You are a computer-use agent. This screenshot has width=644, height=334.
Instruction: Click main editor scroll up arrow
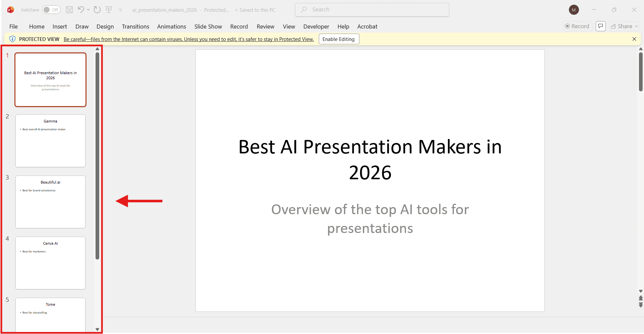[x=641, y=49]
